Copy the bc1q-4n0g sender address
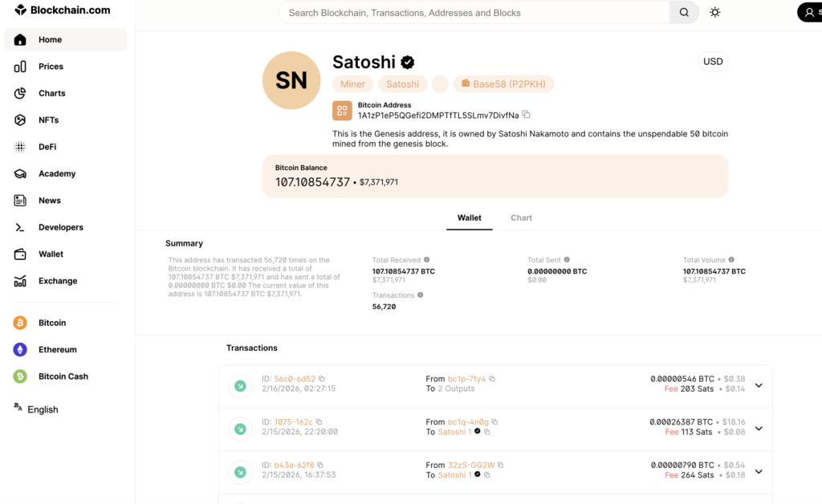Image resolution: width=822 pixels, height=504 pixels. click(494, 422)
